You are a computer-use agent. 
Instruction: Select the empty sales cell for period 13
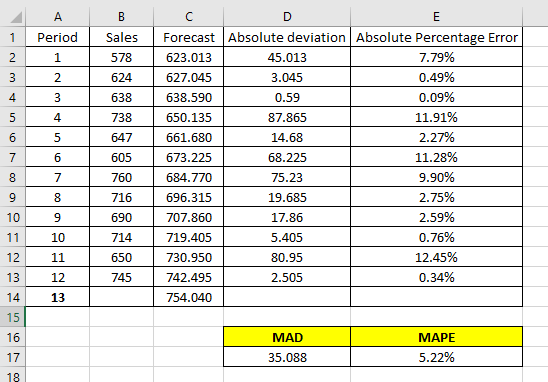coord(121,297)
